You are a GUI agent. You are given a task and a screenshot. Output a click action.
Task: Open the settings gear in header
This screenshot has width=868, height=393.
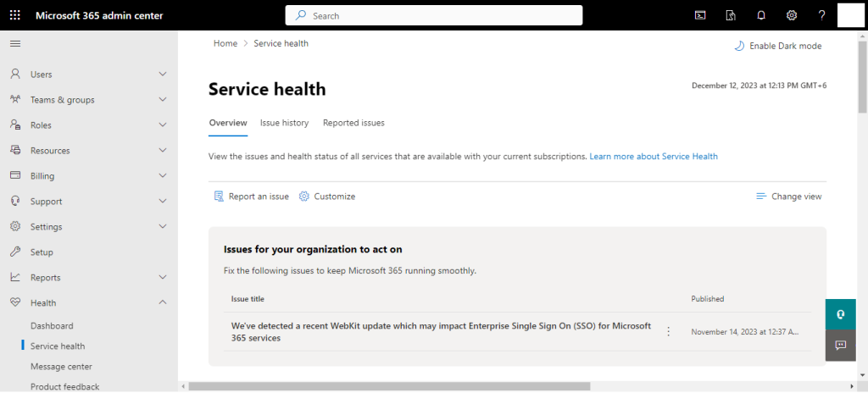(792, 15)
